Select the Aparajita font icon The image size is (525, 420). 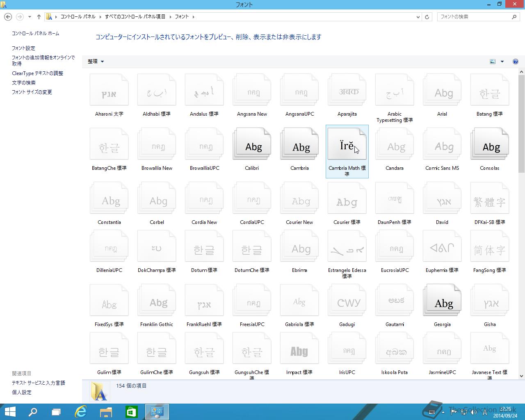347,90
